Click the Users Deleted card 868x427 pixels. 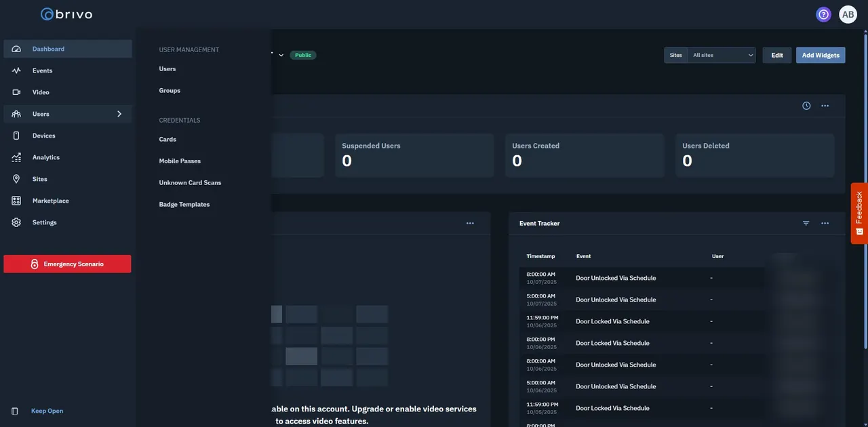[755, 155]
